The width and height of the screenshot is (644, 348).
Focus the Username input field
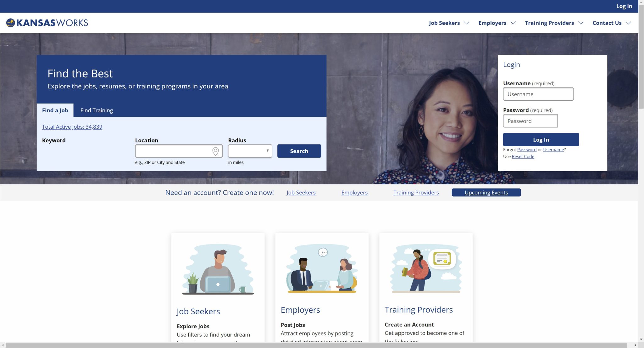[x=538, y=94]
